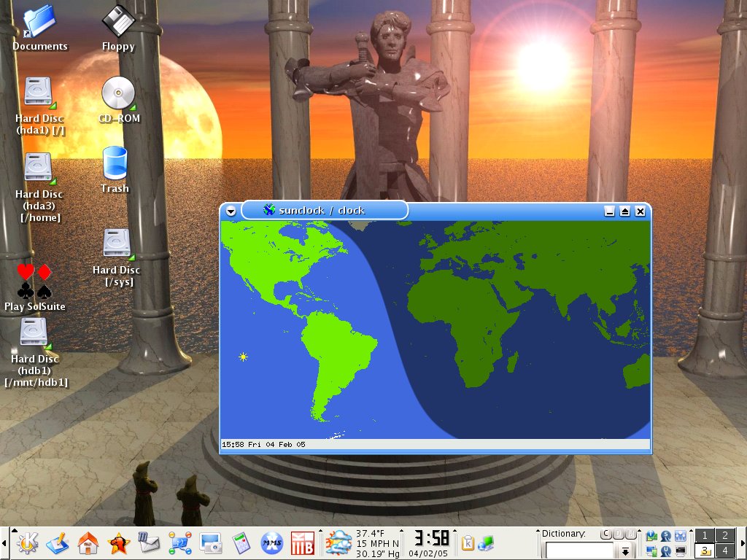This screenshot has width=747, height=560.
Task: Collapse the panel using left edge arrow
Action: pos(4,542)
